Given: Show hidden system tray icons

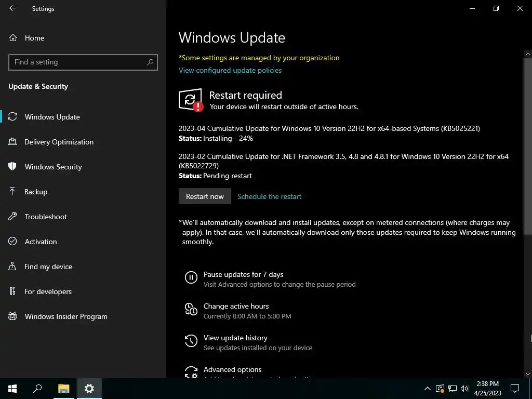Looking at the screenshot, I should (428, 389).
